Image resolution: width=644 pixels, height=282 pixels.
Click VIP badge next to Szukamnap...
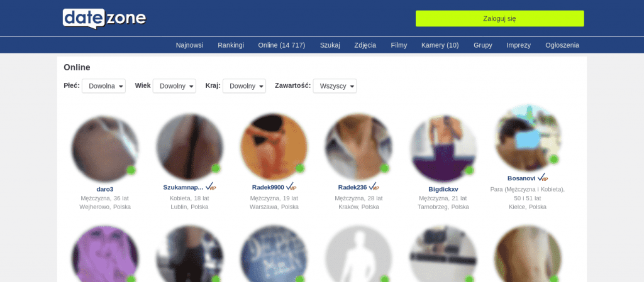point(211,187)
